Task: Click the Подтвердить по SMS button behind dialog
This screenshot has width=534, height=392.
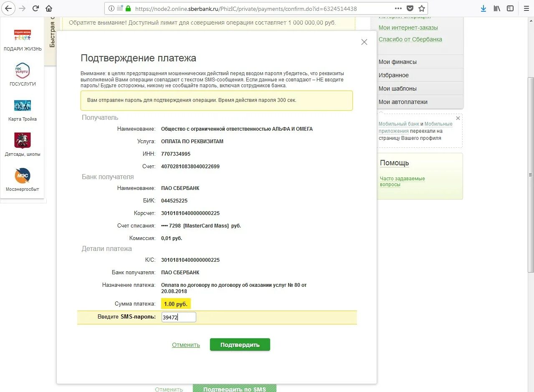Action: pyautogui.click(x=235, y=389)
